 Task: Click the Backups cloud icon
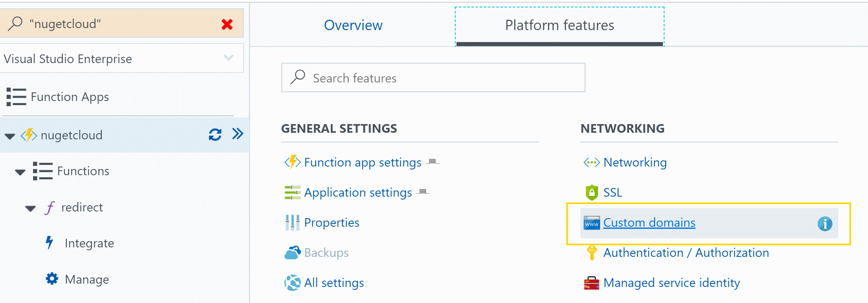tap(292, 253)
